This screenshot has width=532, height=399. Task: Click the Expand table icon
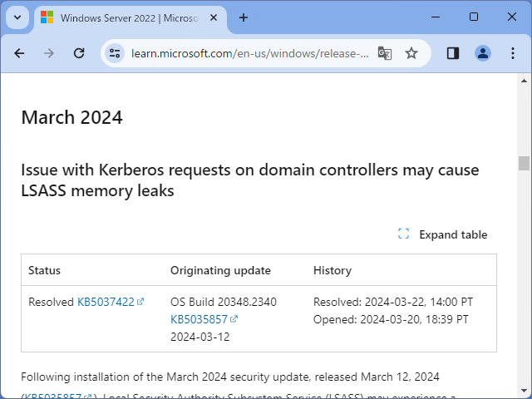(403, 234)
